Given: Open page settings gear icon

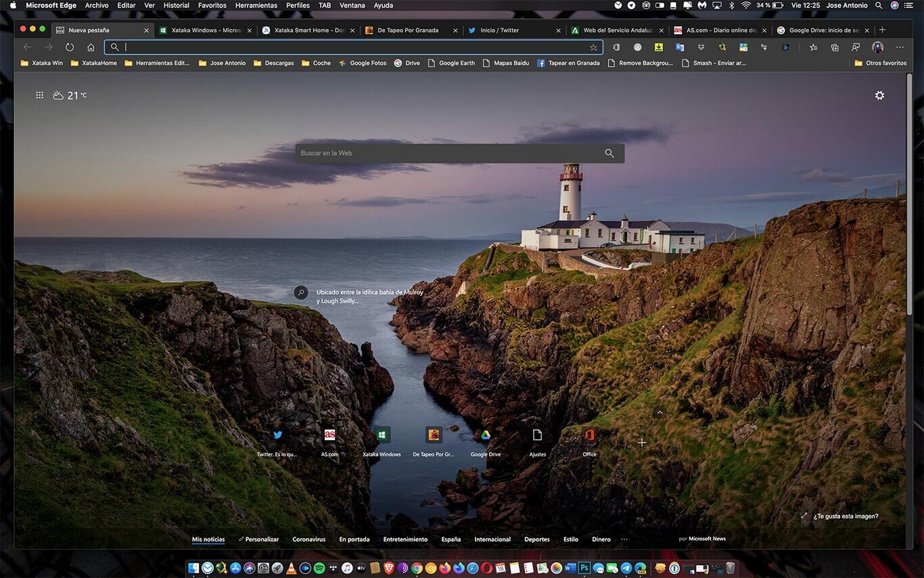Looking at the screenshot, I should click(x=879, y=95).
